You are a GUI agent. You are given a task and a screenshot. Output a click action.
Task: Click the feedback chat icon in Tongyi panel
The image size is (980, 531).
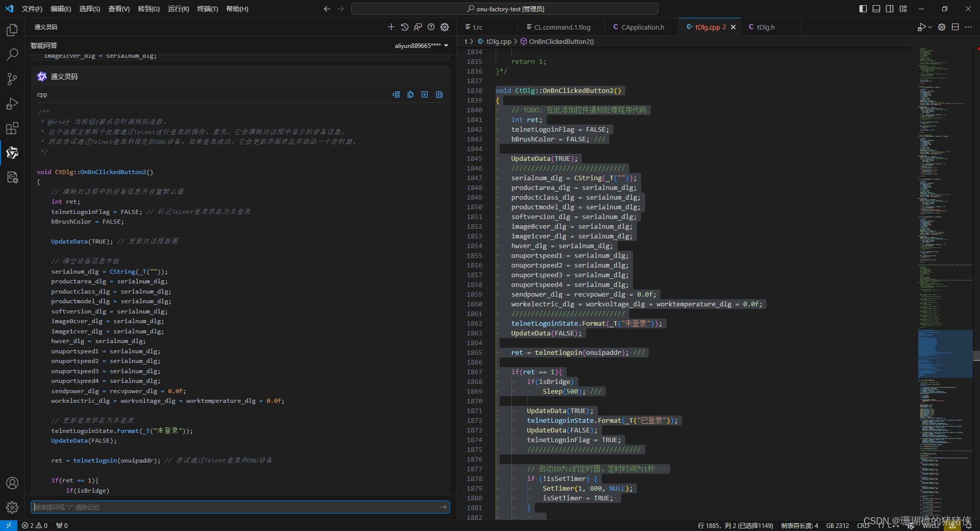click(418, 27)
